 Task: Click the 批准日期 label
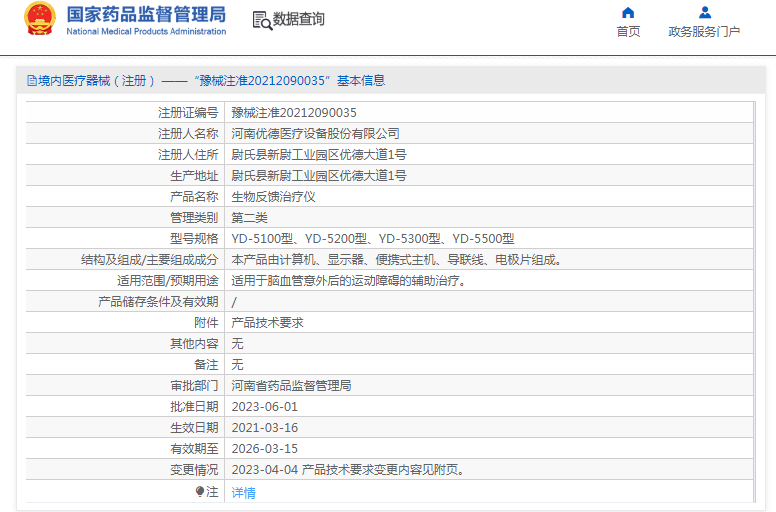point(194,407)
